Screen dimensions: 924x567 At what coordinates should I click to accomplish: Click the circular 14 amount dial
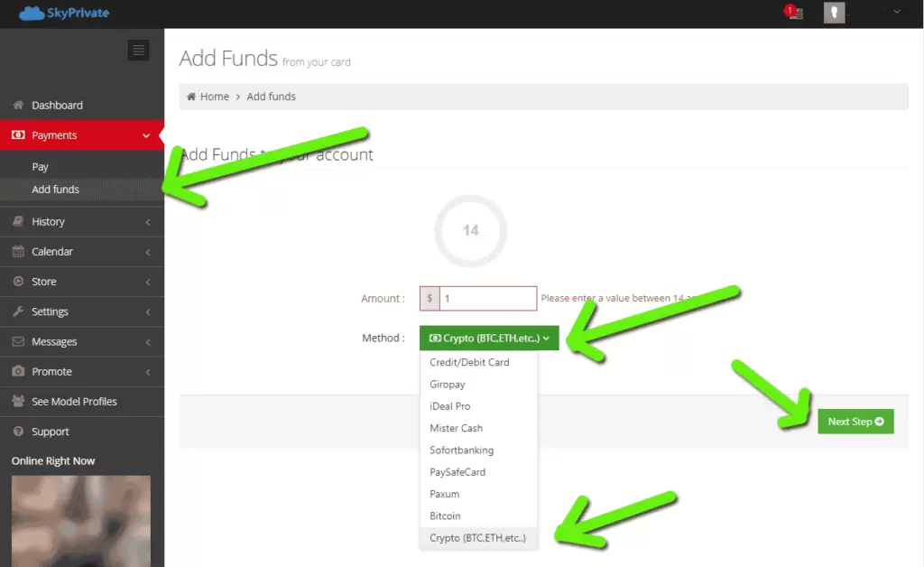coord(471,230)
